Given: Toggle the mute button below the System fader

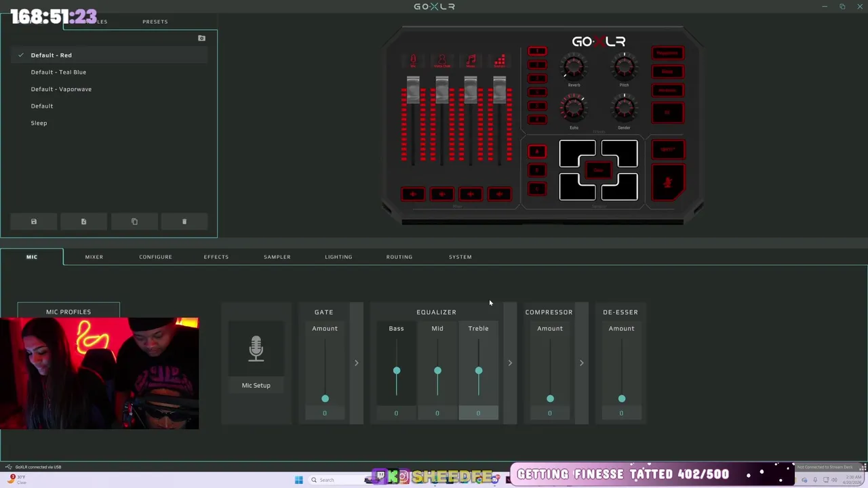Looking at the screenshot, I should (x=500, y=195).
